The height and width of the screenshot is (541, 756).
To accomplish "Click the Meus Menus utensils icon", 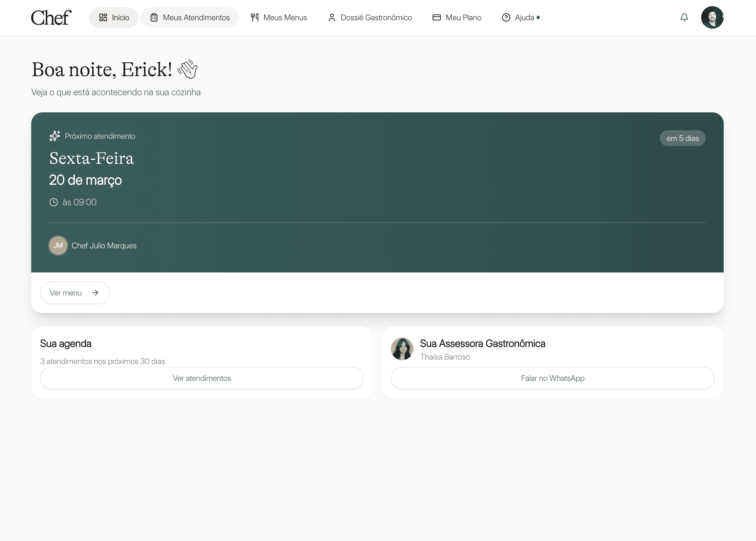I will [x=255, y=18].
